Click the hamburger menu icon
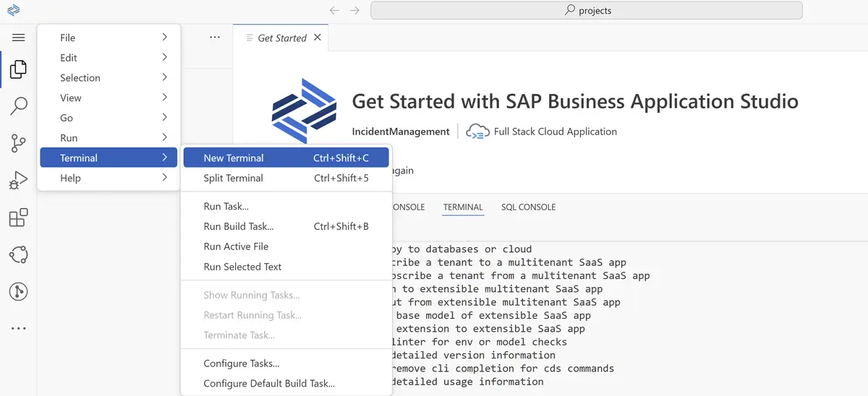Screen dimensions: 868x396 click(x=19, y=38)
